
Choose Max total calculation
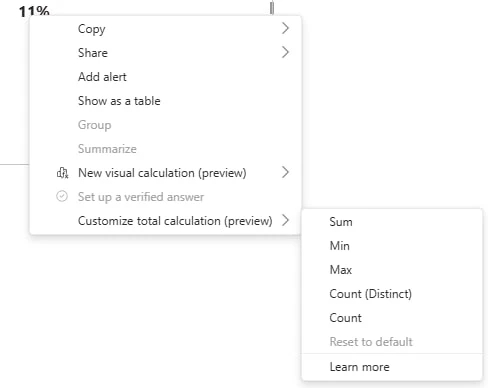[x=392, y=270]
